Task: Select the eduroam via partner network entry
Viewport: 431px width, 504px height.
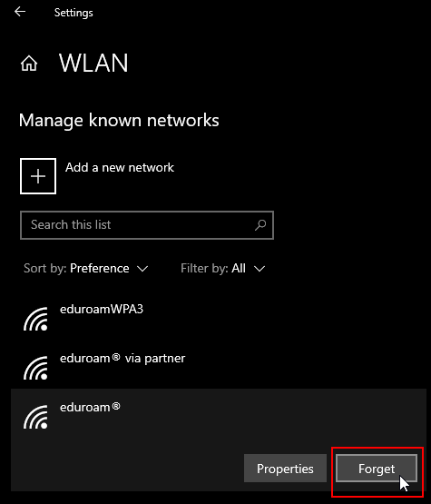Action: [x=219, y=368]
